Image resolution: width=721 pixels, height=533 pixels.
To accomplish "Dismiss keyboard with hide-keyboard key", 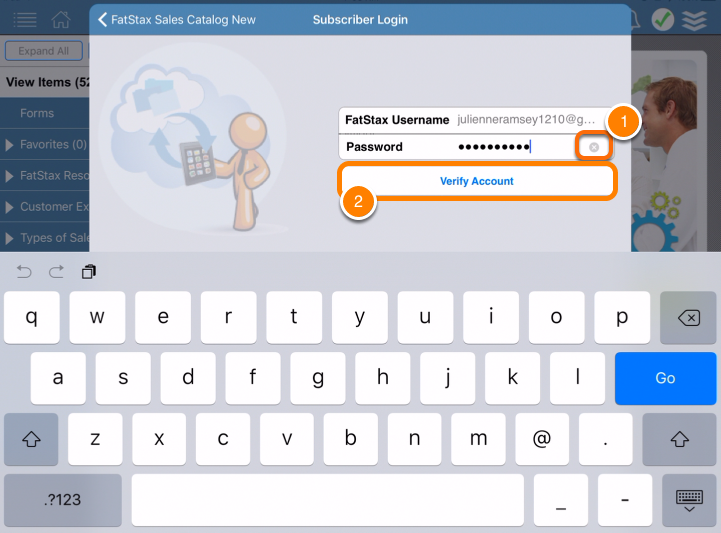I will (x=689, y=500).
